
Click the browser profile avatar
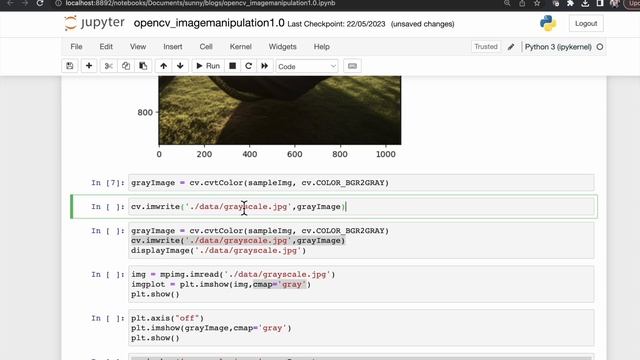coord(615,3)
